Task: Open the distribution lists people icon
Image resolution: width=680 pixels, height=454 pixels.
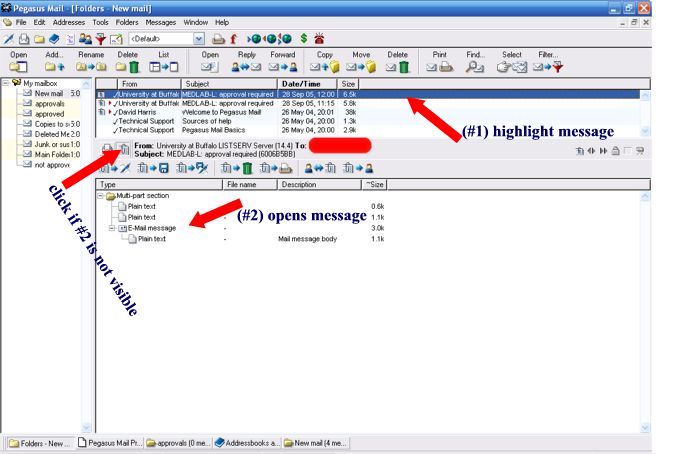Action: coord(85,39)
